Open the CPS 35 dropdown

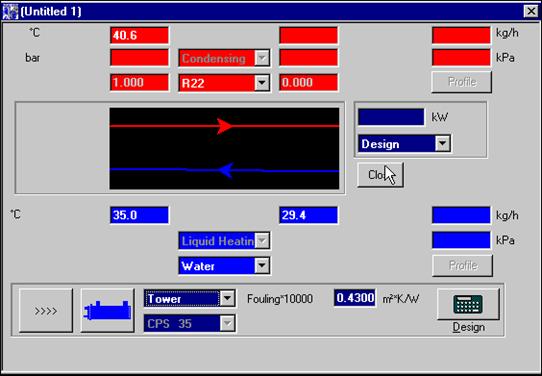click(x=227, y=323)
